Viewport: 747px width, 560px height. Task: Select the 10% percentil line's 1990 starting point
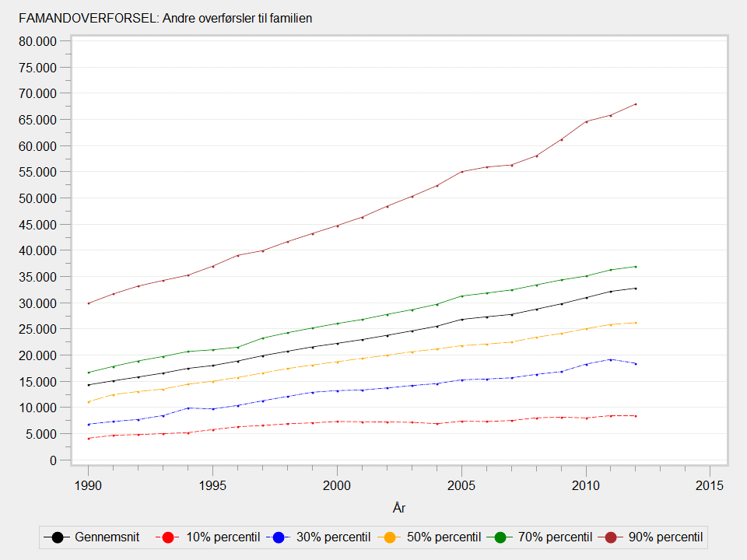tap(88, 439)
